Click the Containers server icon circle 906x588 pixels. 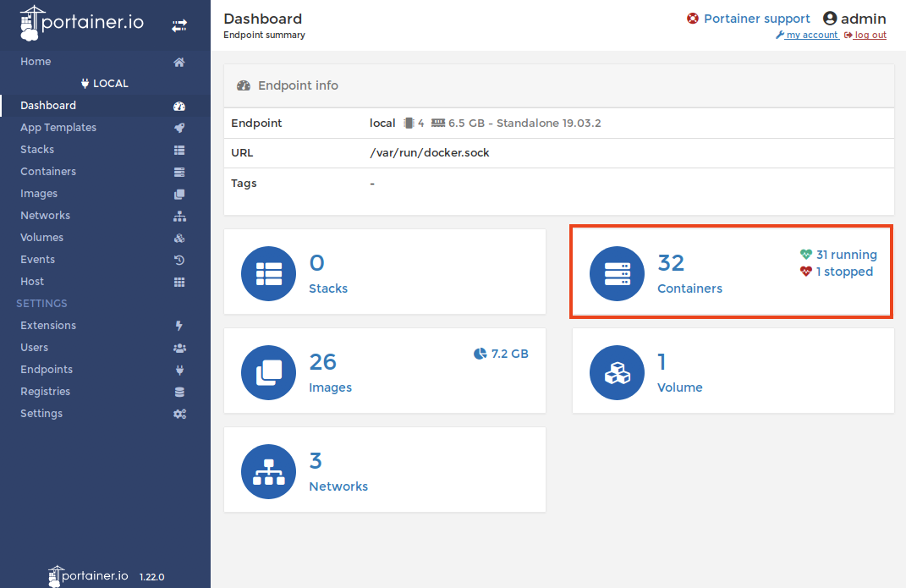click(617, 274)
